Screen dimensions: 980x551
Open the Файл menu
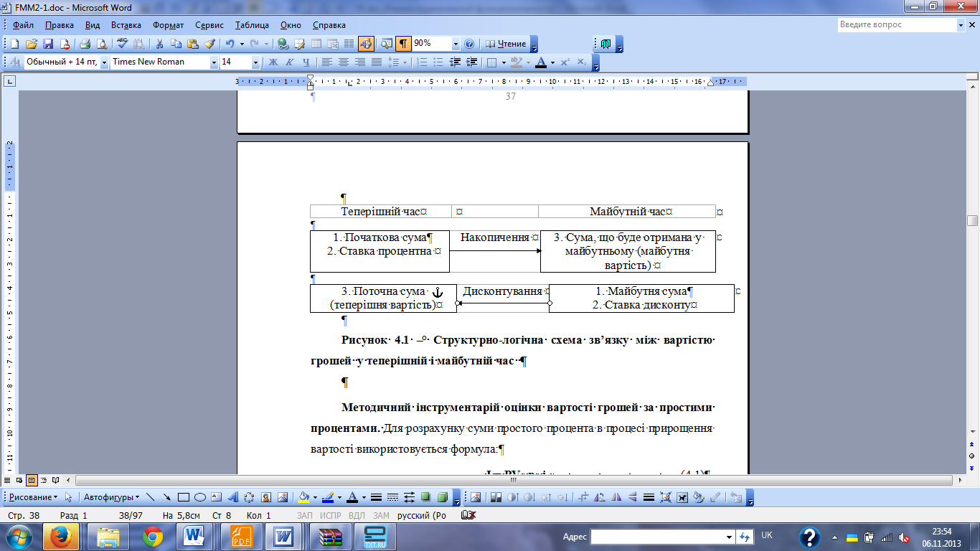click(x=23, y=25)
